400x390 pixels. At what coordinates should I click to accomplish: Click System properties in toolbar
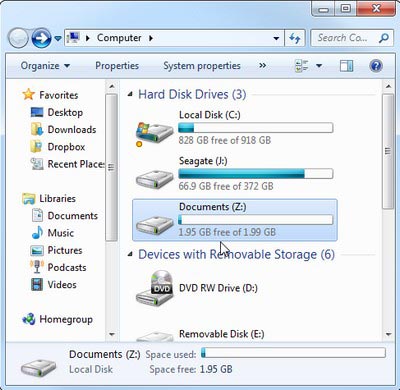point(202,66)
